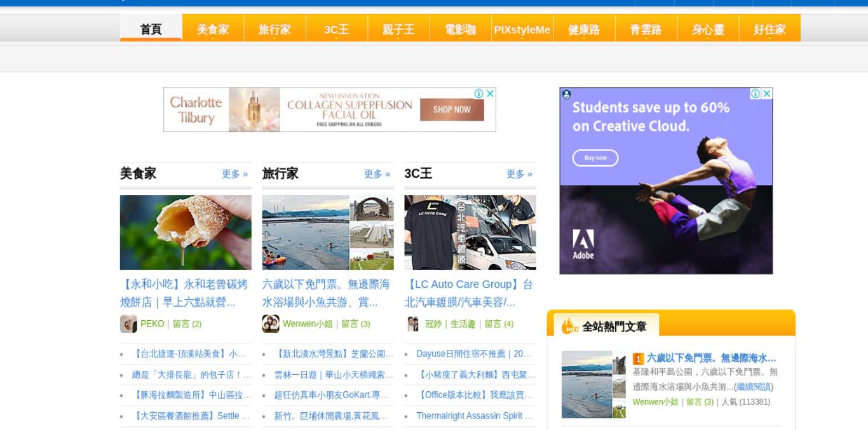
Task: Open 更多 link for 美食家 section
Action: point(234,174)
